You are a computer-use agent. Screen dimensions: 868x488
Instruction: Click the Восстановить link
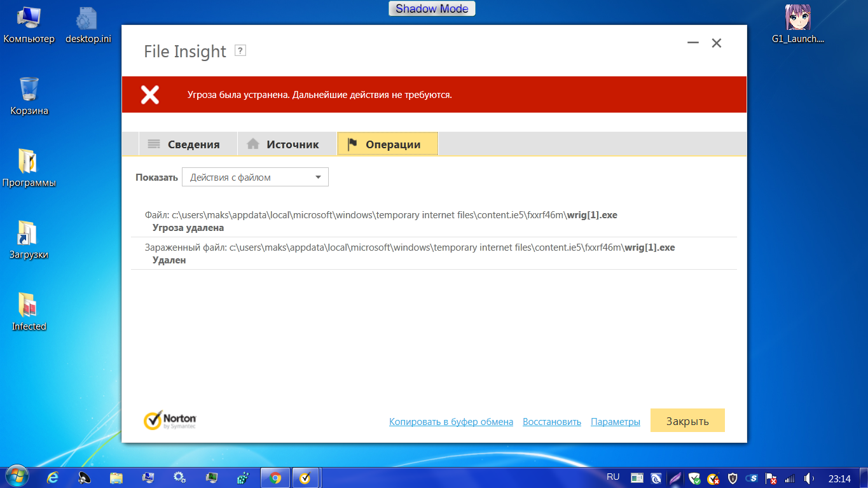point(552,422)
